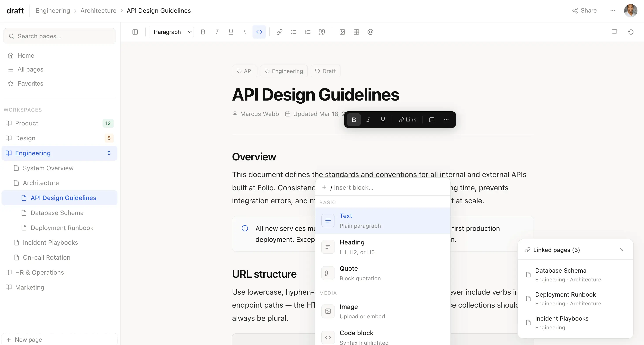Screen dimensions: 644x345
Task: Toggle bold in the top toolbar
Action: tap(203, 32)
